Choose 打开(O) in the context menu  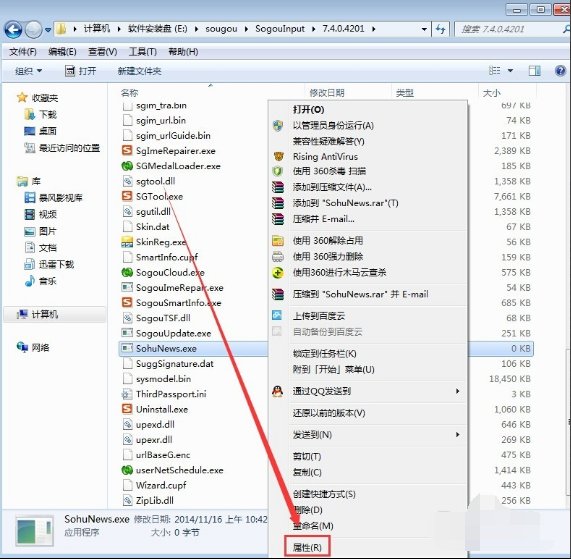pyautogui.click(x=308, y=110)
